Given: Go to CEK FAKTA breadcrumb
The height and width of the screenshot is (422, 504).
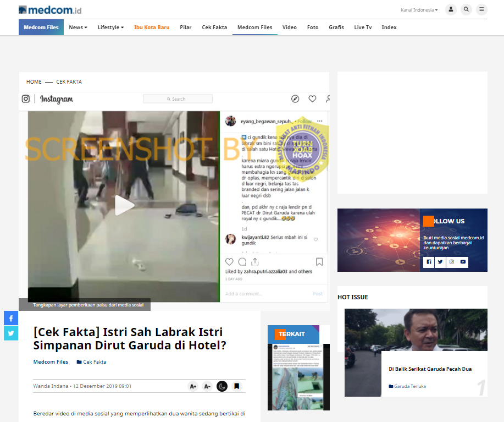Looking at the screenshot, I should pos(69,81).
